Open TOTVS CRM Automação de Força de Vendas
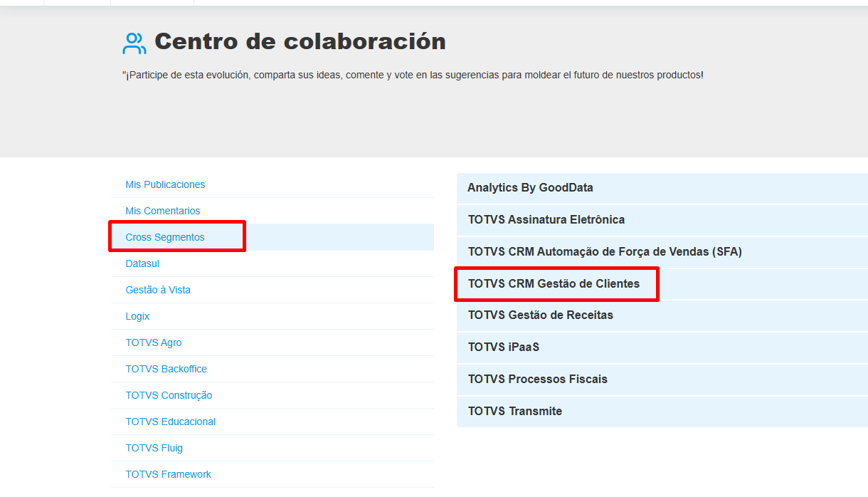Screen dimensions: 868x497 tap(662, 252)
